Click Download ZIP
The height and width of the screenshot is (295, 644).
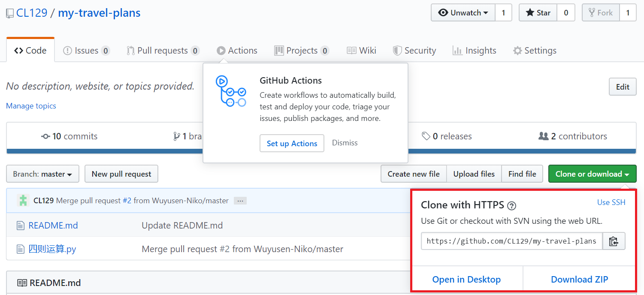click(579, 280)
